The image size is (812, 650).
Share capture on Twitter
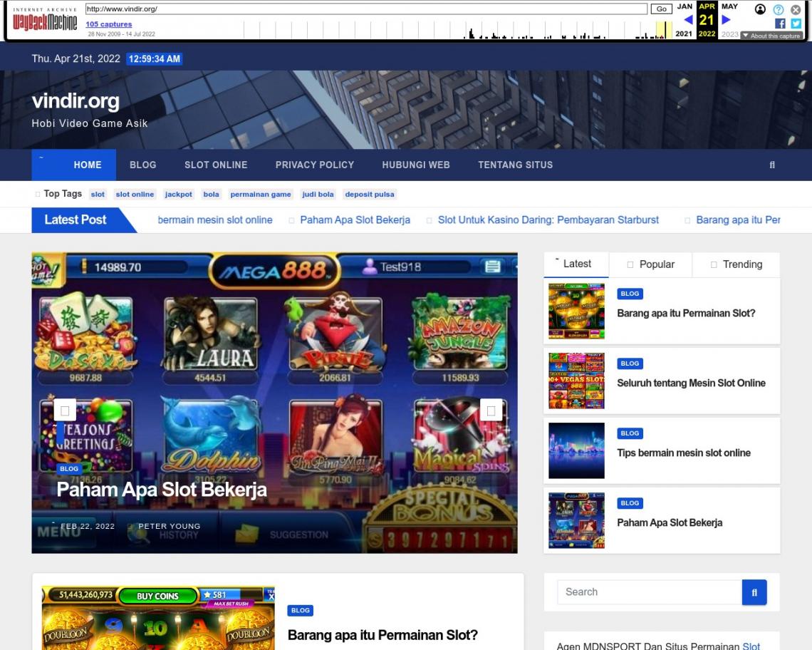coord(796,24)
